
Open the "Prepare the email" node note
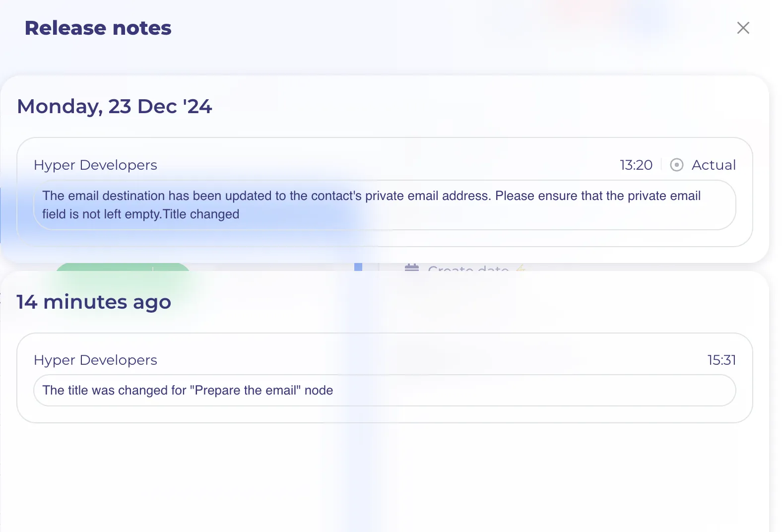coord(385,391)
